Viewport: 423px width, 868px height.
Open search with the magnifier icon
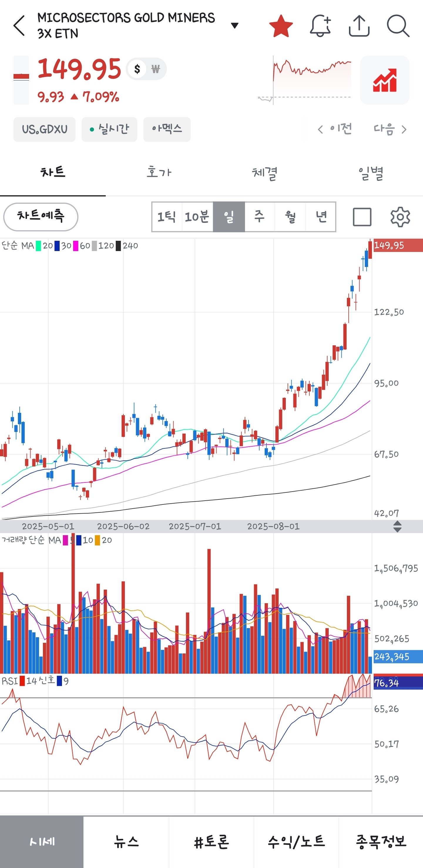pos(398,26)
